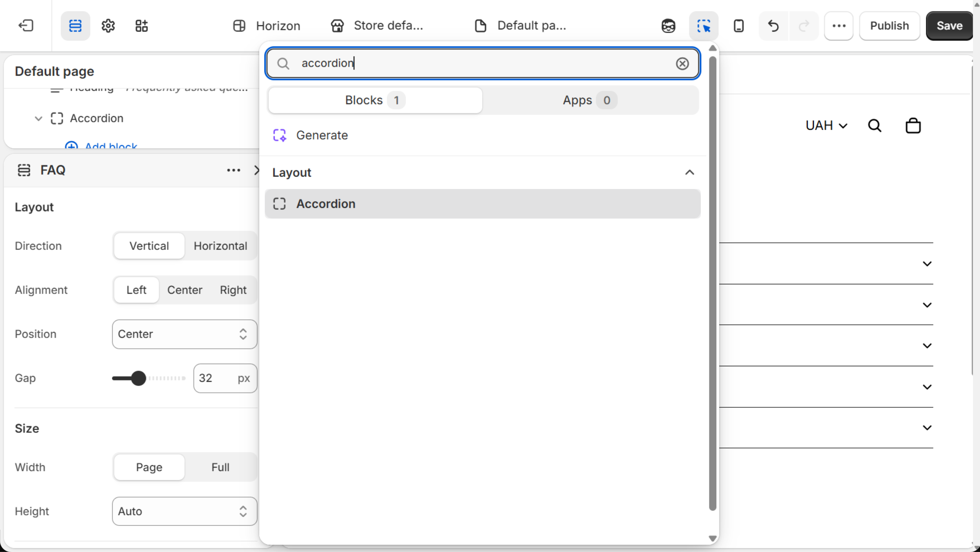Screen dimensions: 980x552
Task: Open the UAH currency selector
Action: coord(826,125)
